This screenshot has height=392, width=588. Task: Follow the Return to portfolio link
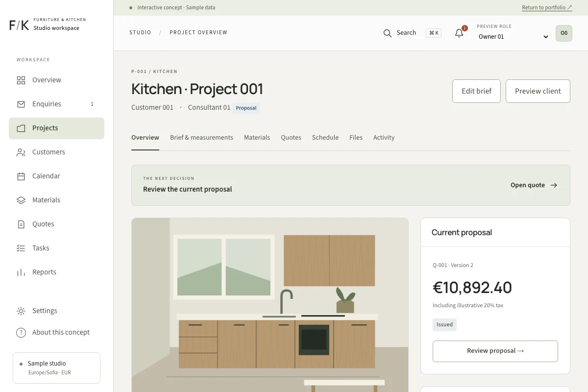pos(547,7)
